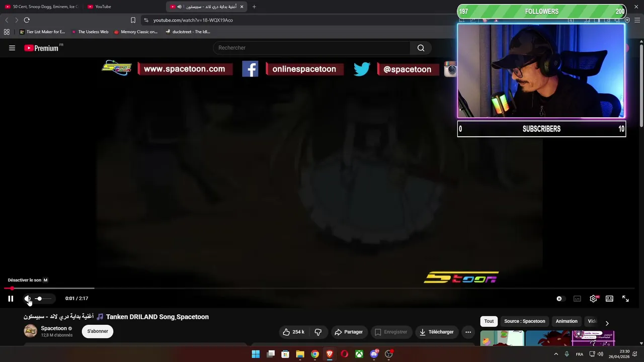Open the Spacetoon channel name link
The image size is (644, 362).
[x=54, y=328]
